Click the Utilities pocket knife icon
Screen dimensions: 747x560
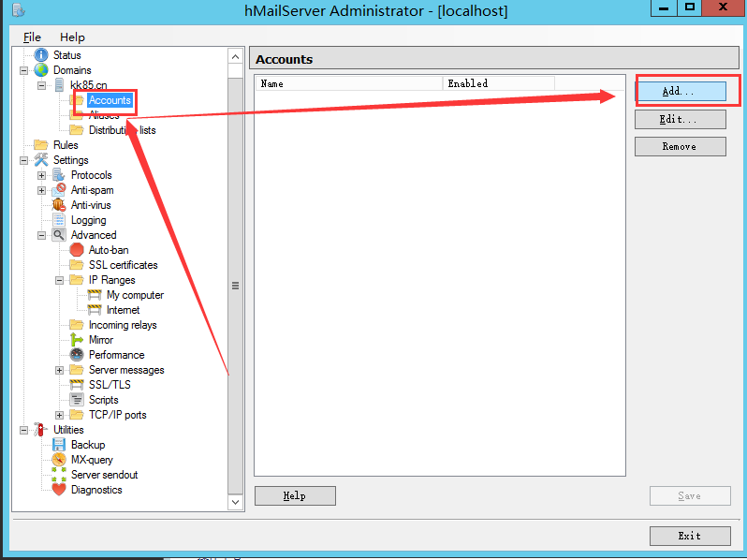pos(41,430)
